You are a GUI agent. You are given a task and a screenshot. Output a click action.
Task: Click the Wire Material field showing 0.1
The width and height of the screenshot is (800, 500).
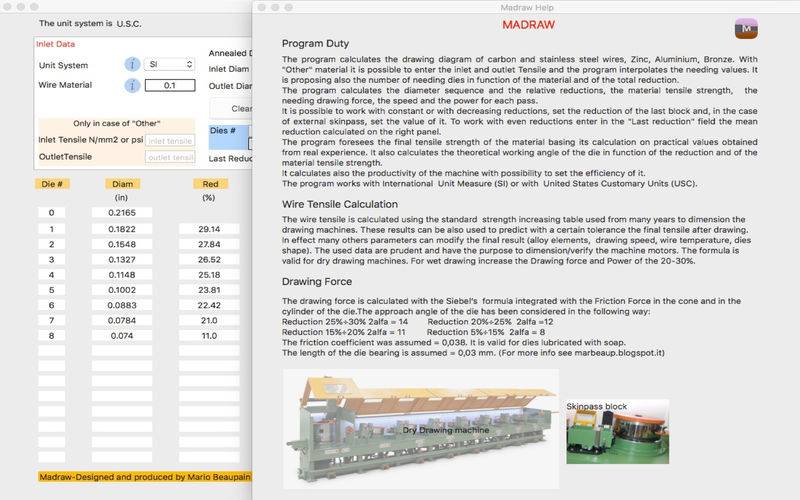(x=170, y=85)
